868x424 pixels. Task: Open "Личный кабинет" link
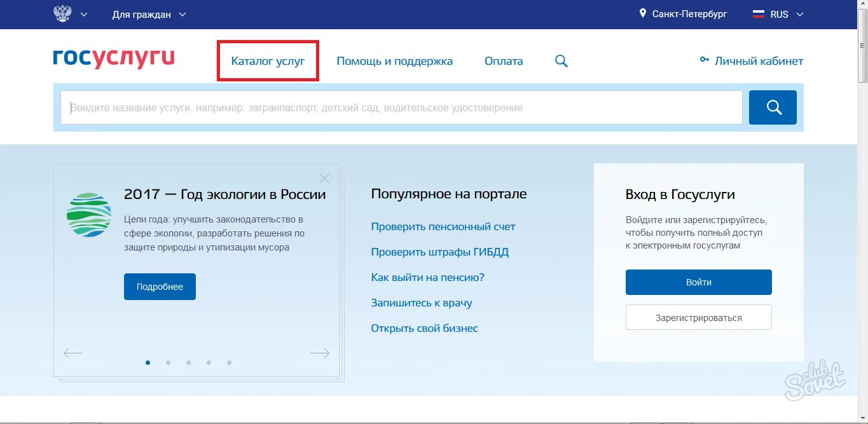pos(759,61)
